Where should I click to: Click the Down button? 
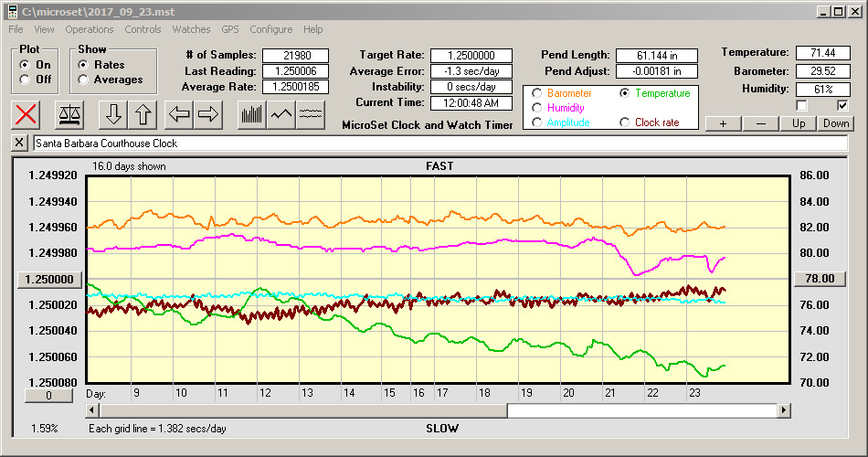[836, 123]
